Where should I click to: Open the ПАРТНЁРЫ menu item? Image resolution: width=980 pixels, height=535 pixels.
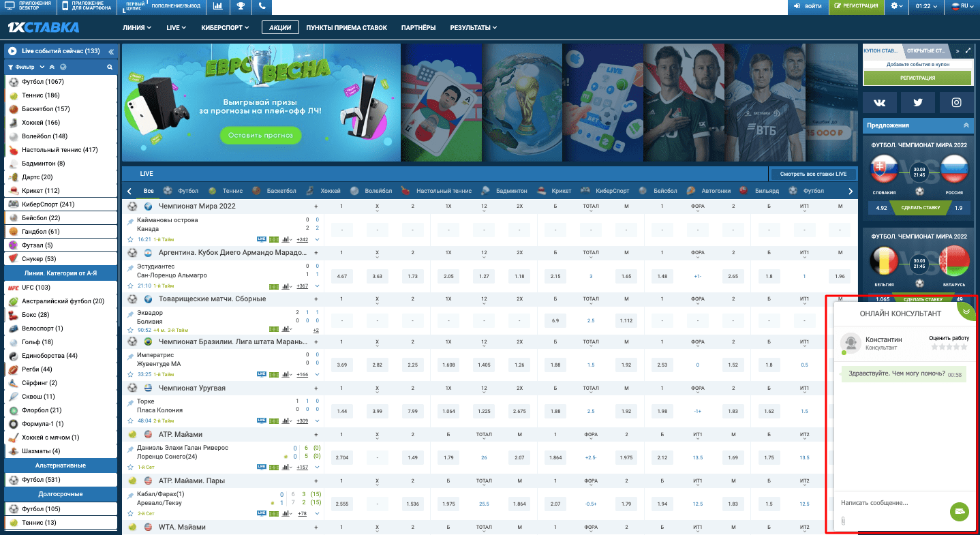click(418, 28)
